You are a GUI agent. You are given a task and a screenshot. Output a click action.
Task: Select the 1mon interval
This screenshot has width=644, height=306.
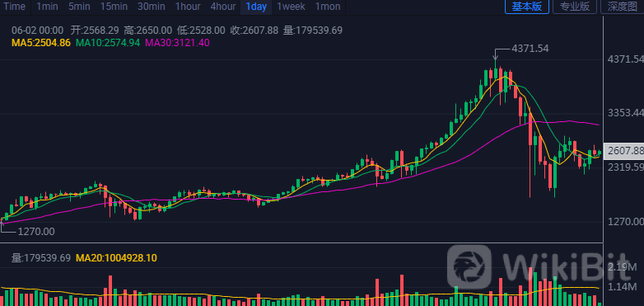click(x=328, y=7)
